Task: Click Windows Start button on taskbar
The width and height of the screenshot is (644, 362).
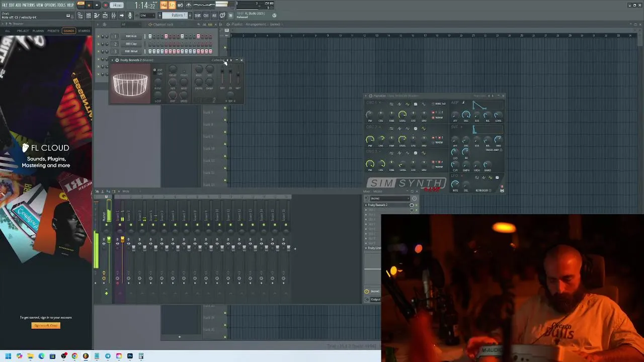Action: pos(8,356)
